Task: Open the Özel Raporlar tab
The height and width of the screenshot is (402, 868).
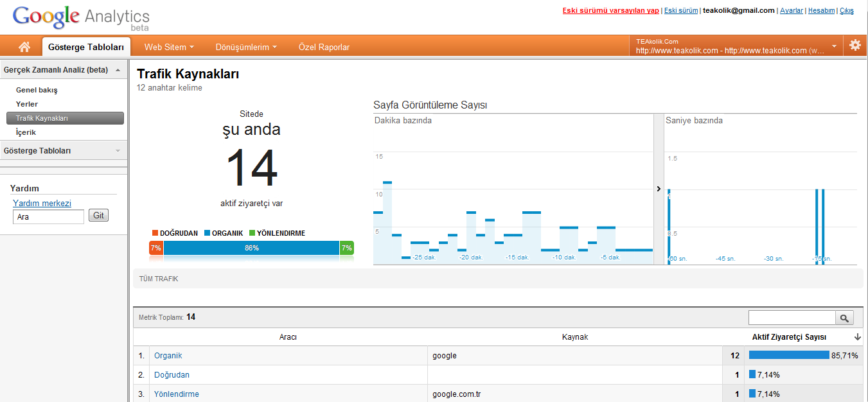Action: (324, 47)
